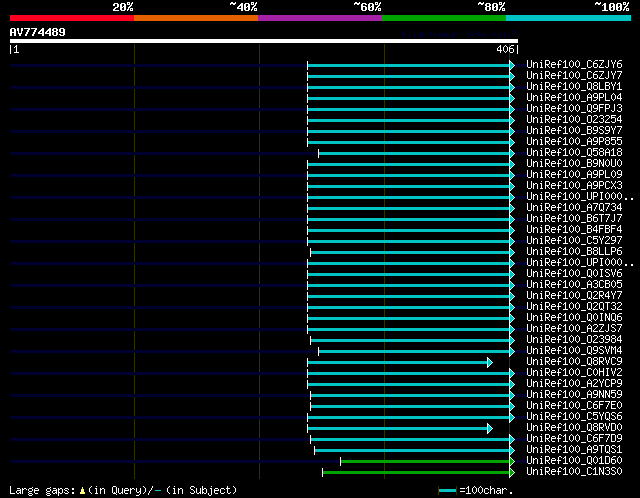Viewport: 640px width, 498px height.
Task: Open hit UniRef100_C6ZJY6
Action: 574,64
